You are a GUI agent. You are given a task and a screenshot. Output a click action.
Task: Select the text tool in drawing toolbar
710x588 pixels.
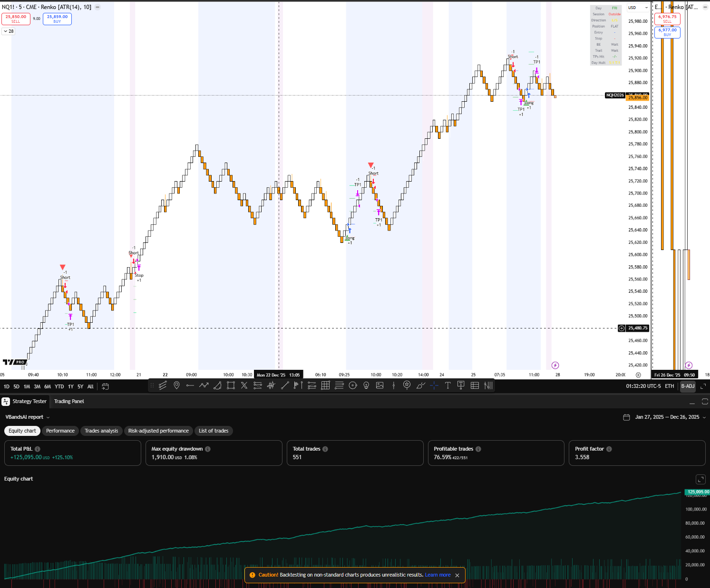(x=447, y=386)
